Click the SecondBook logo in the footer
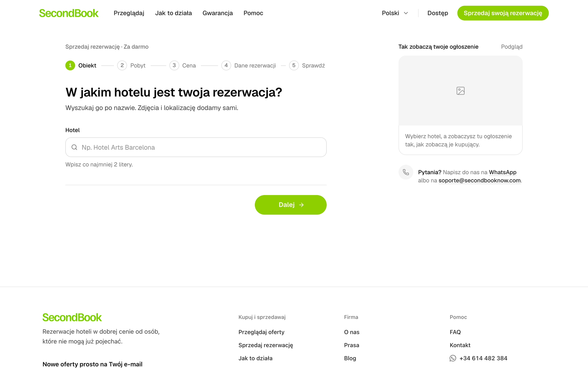Viewport: 588px width, 368px height. pyautogui.click(x=72, y=317)
